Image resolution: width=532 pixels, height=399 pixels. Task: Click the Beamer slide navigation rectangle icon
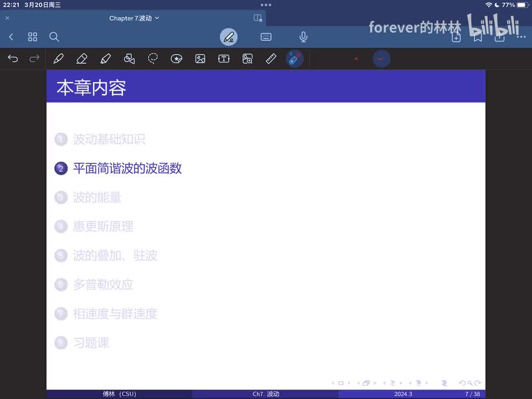click(x=341, y=383)
